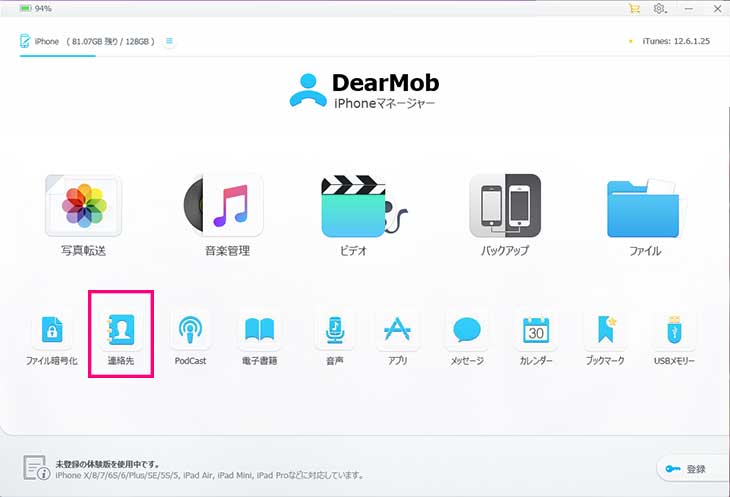Screen dimensions: 730x497
Task: Click the supported iPhone/iPad models text line
Action: point(210,475)
